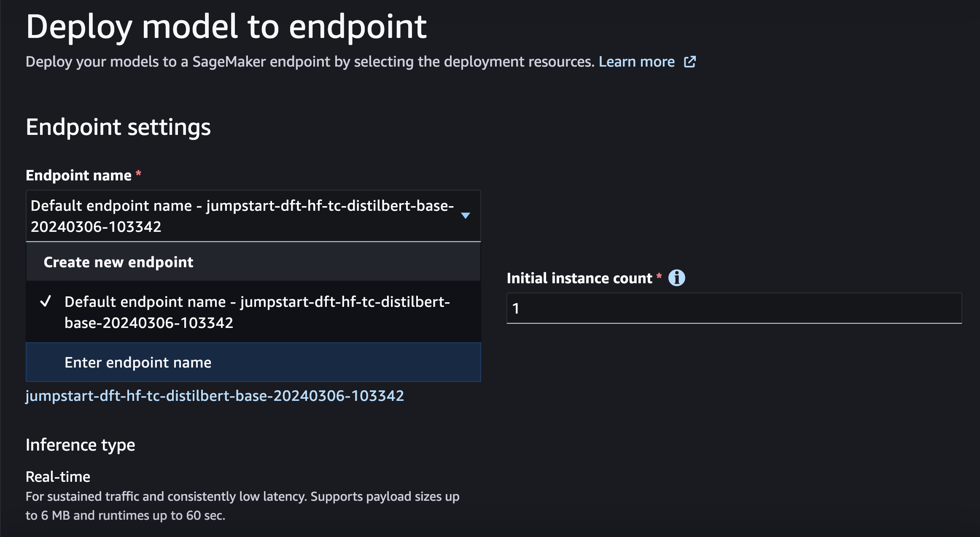980x537 pixels.
Task: Click the Deploy model to endpoint title
Action: click(x=226, y=26)
